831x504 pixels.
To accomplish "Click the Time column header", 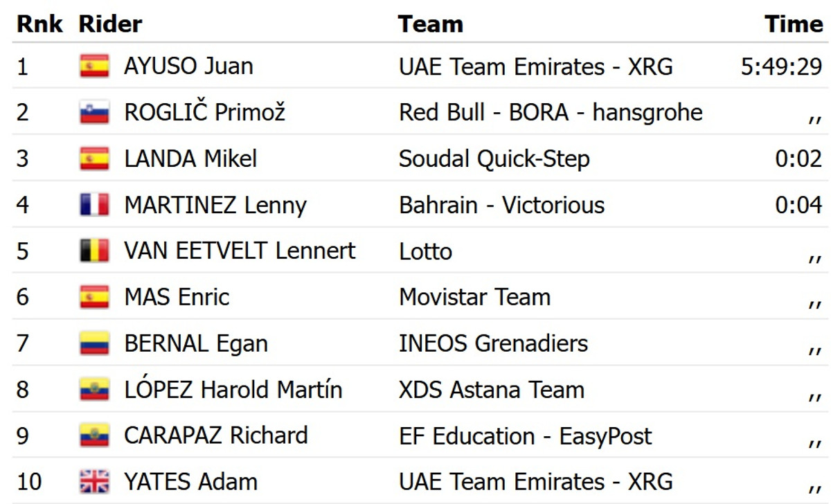I will coord(794,24).
